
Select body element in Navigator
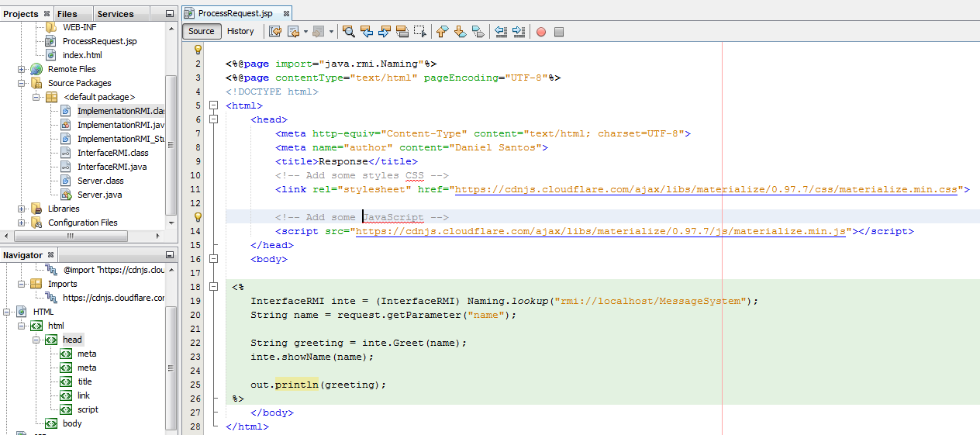(72, 423)
